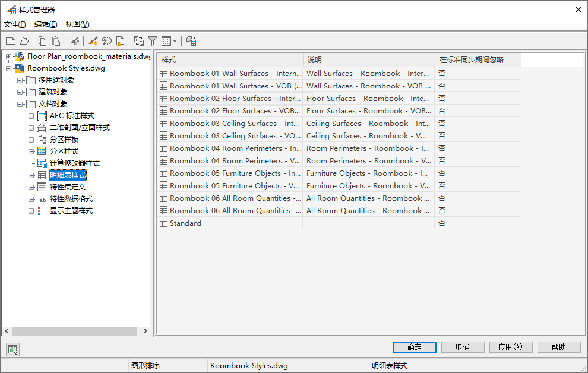The image size is (588, 373).
Task: Select the 特性数据格式 tree item
Action: 71,199
